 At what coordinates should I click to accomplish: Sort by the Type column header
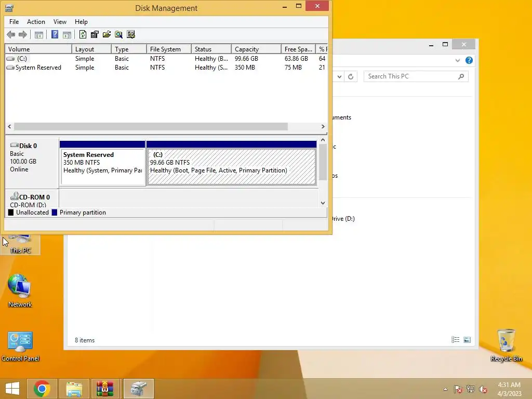129,49
